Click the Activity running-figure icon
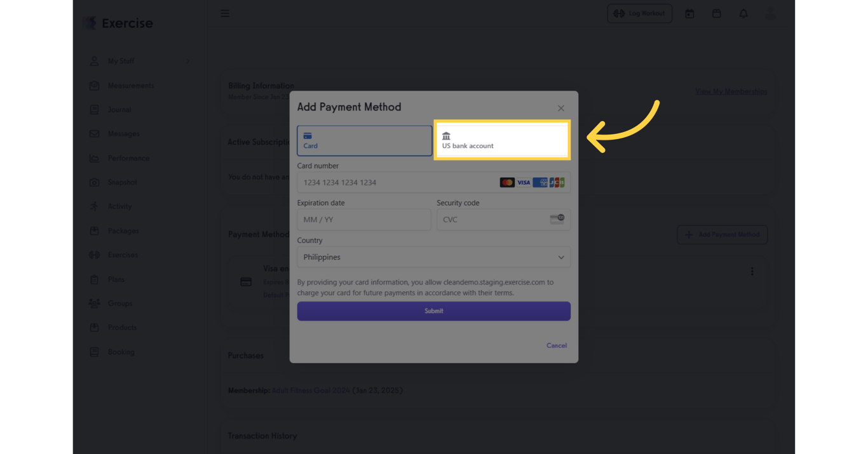The width and height of the screenshot is (868, 454). [x=94, y=206]
